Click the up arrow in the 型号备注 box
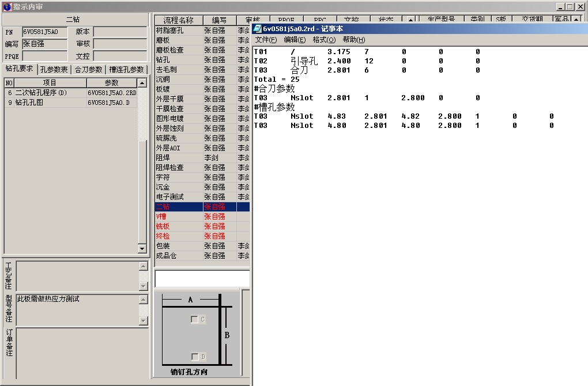This screenshot has width=588, height=386. (143, 300)
